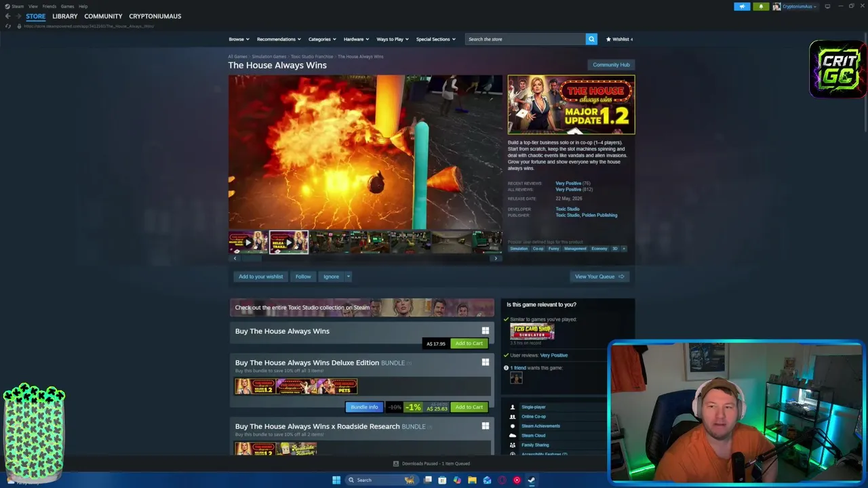Viewport: 868px width, 488px height.
Task: Play the first trailer thumbnail
Action: (x=248, y=242)
